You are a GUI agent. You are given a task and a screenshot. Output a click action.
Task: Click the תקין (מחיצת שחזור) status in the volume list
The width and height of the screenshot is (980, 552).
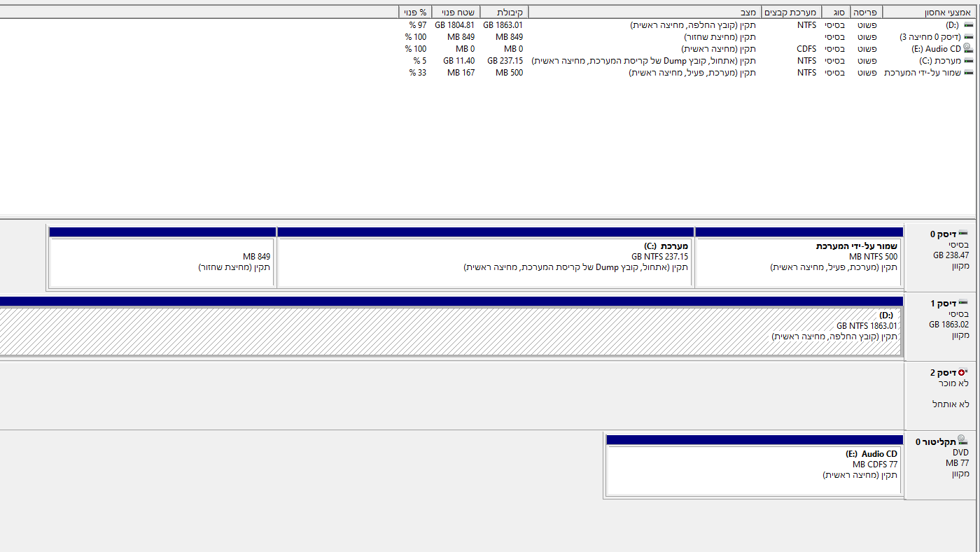pos(720,37)
